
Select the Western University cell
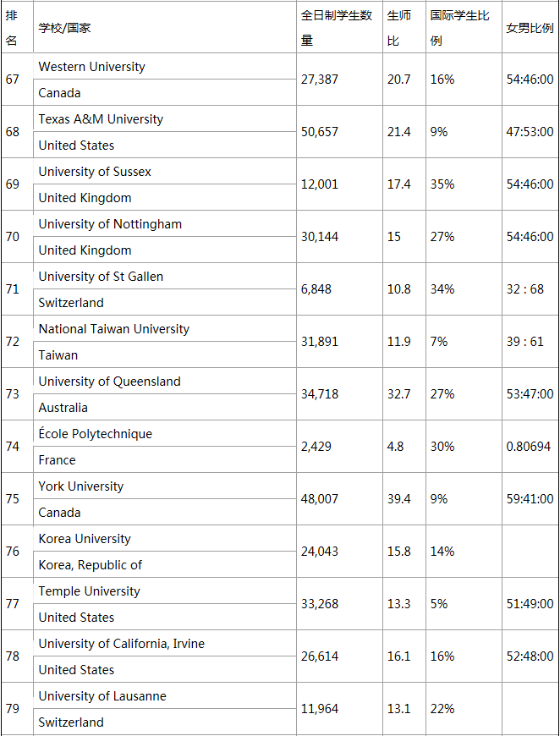91,67
